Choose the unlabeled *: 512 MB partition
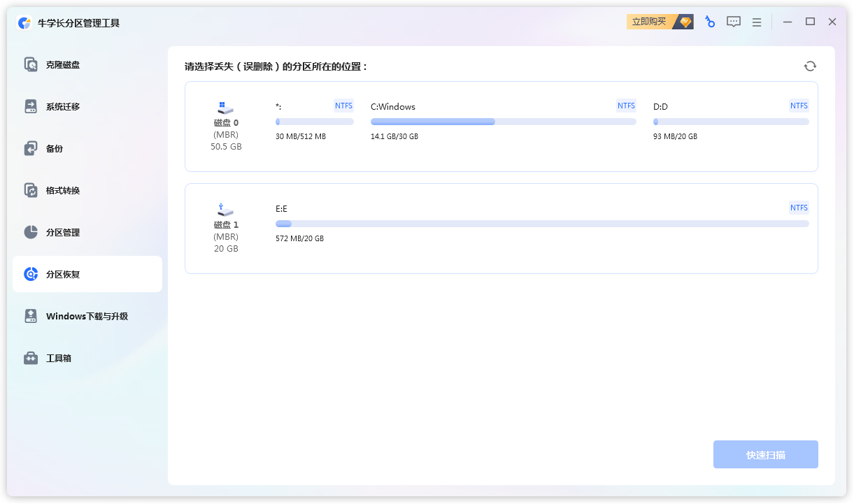The width and height of the screenshot is (854, 504). (x=314, y=121)
